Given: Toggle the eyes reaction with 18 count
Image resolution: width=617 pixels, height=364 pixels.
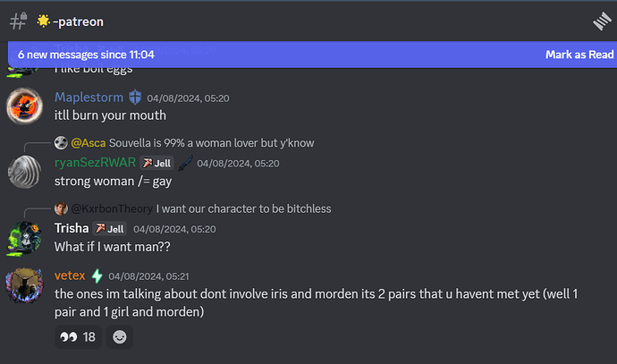Looking at the screenshot, I should click(77, 337).
